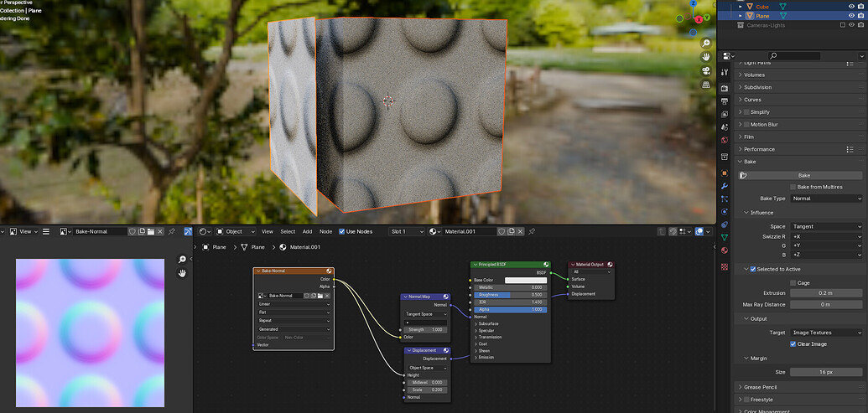868x413 pixels.
Task: Open the Material properties sphere tab icon
Action: (x=725, y=250)
